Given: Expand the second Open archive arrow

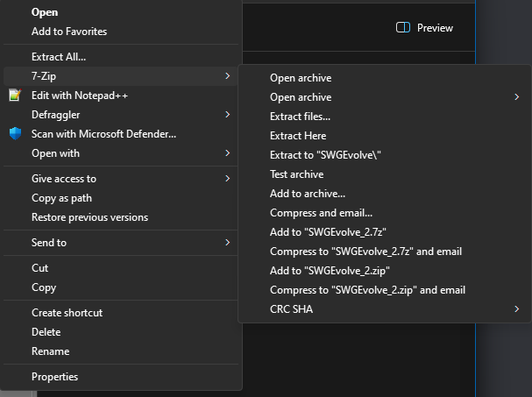Looking at the screenshot, I should pyautogui.click(x=517, y=97).
